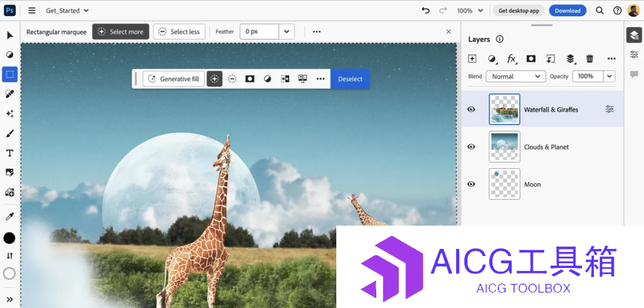Delete layer with trash icon
The height and width of the screenshot is (308, 644).
pos(590,59)
